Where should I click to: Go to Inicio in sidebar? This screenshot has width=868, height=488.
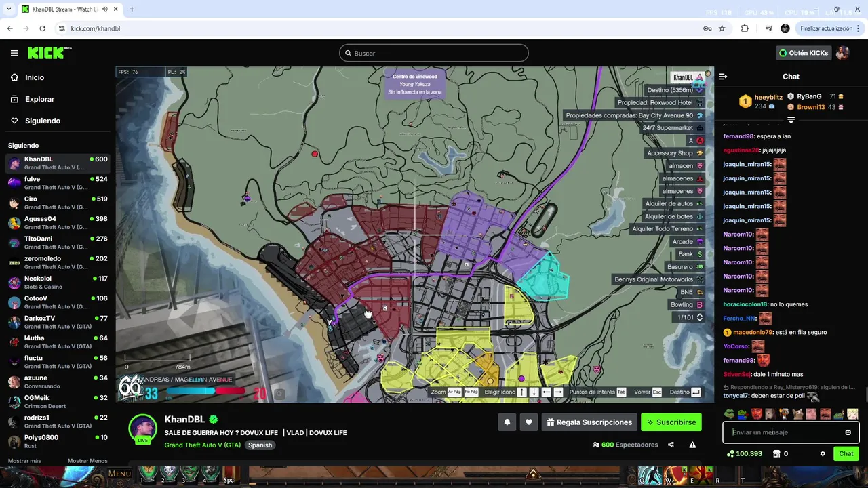pos(35,77)
